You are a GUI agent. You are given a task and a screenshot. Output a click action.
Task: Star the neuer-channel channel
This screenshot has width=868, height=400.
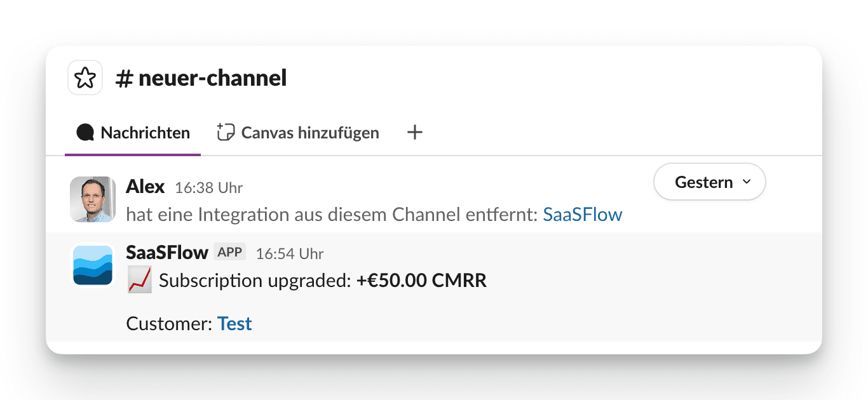point(85,78)
